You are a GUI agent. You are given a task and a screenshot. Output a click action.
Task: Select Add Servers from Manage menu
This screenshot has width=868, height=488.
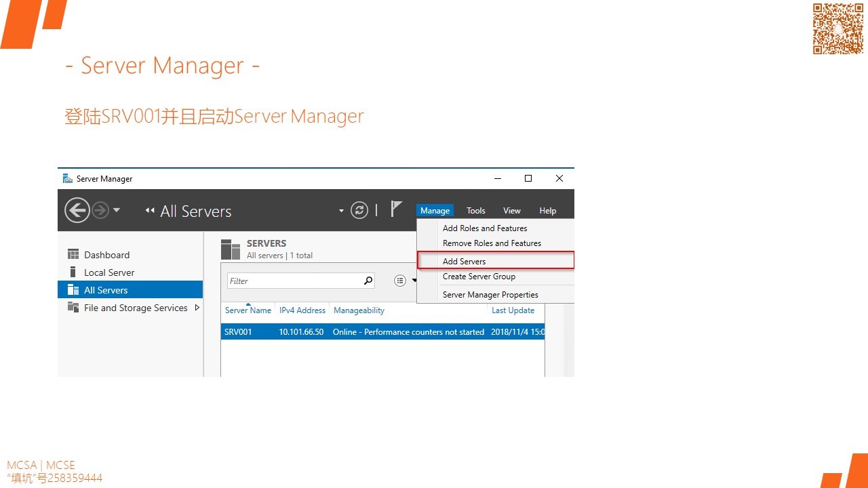coord(496,261)
